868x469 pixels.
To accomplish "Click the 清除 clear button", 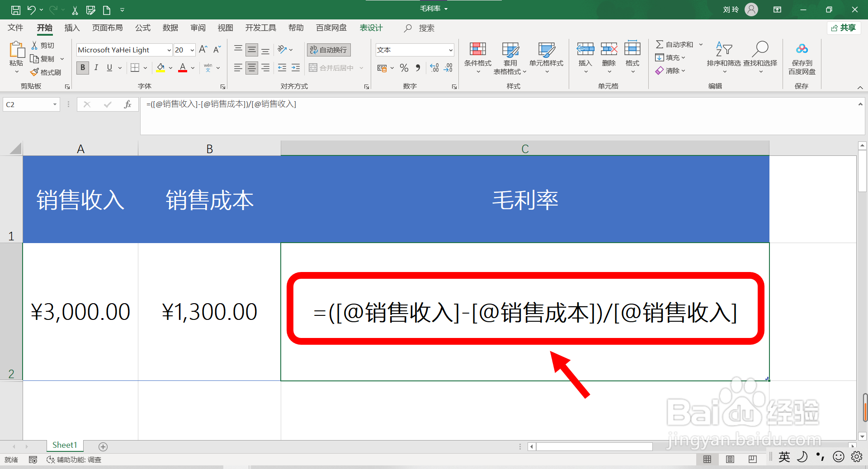I will [670, 70].
